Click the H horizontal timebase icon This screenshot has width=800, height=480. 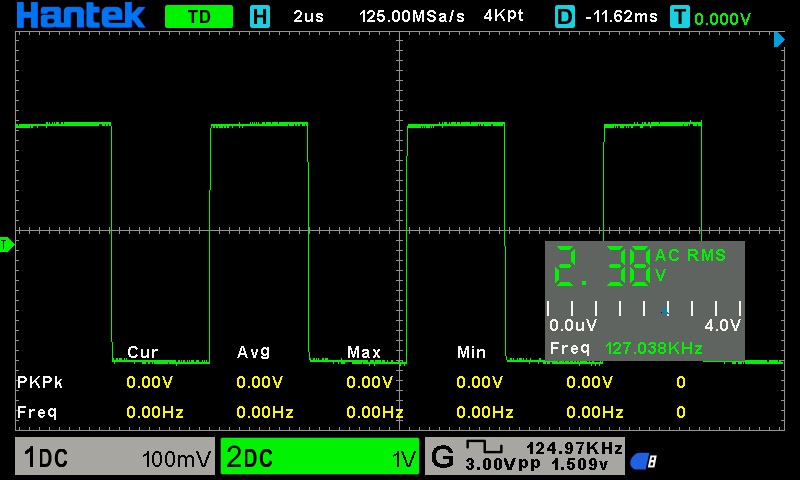coord(260,17)
